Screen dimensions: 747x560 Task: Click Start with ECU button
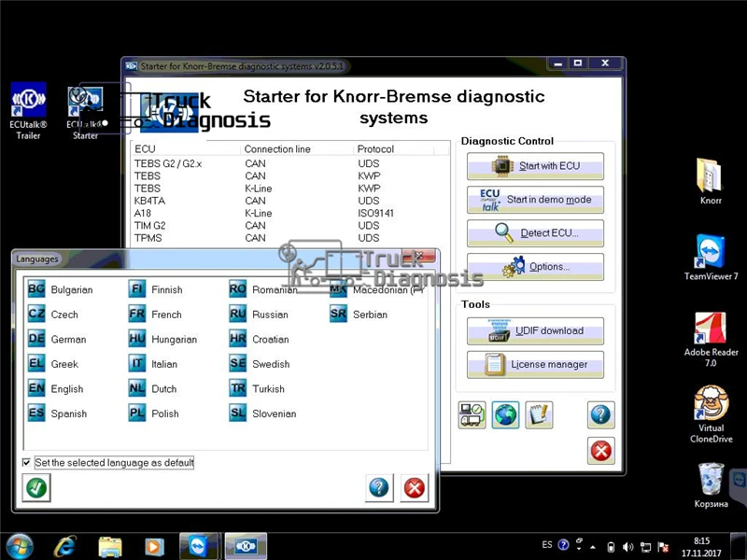(535, 166)
